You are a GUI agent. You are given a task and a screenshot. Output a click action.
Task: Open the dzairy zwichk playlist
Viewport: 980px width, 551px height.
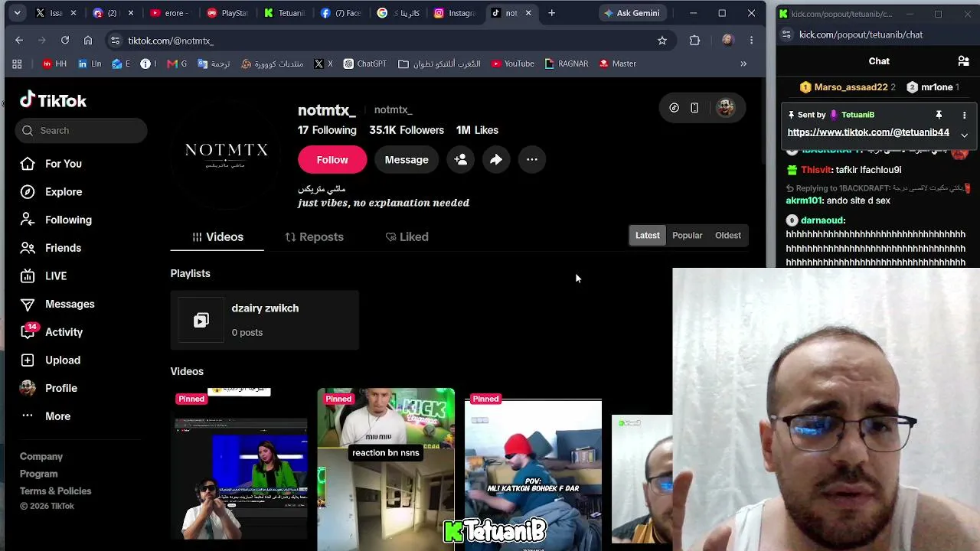coord(265,320)
